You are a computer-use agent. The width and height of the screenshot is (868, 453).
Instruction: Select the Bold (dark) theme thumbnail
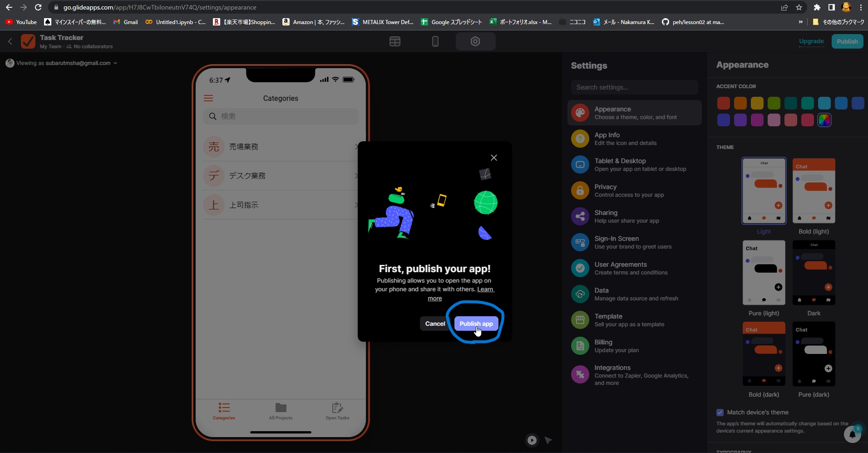click(x=764, y=354)
